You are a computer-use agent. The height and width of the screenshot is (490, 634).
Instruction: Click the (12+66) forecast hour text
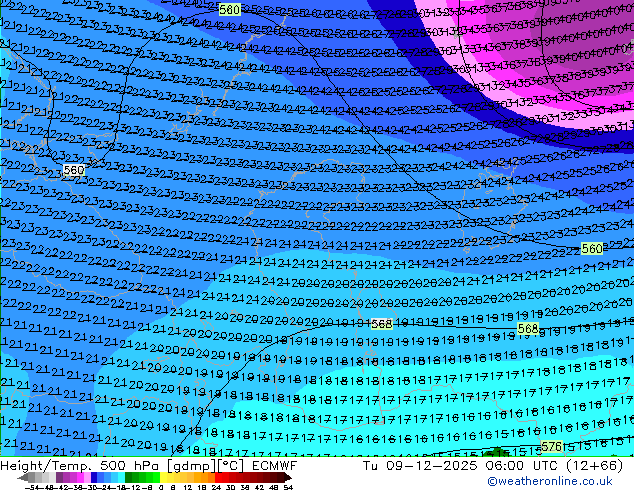click(595, 466)
